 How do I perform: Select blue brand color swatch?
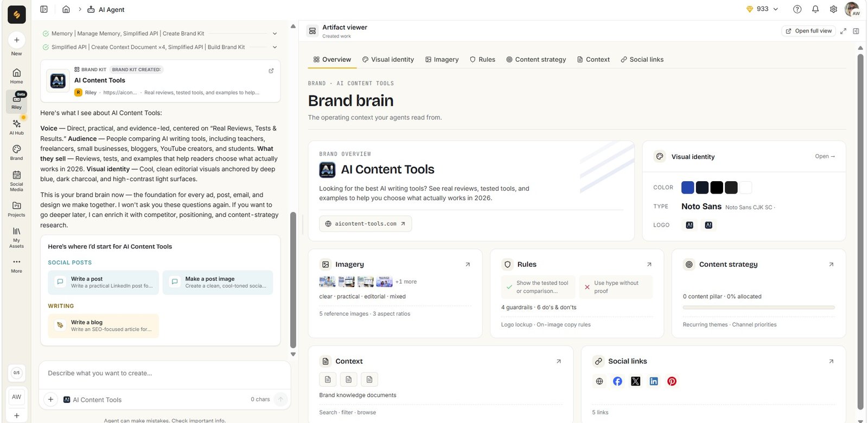(x=687, y=188)
